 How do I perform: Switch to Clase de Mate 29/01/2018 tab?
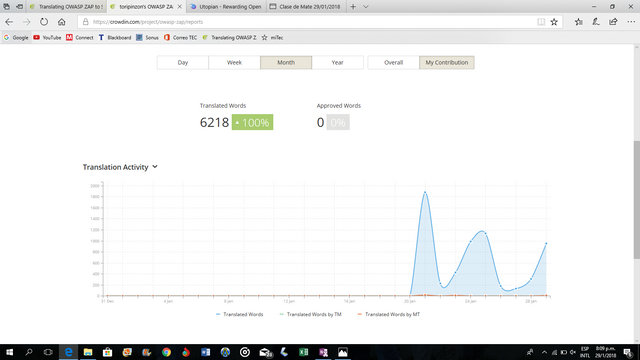click(x=306, y=7)
